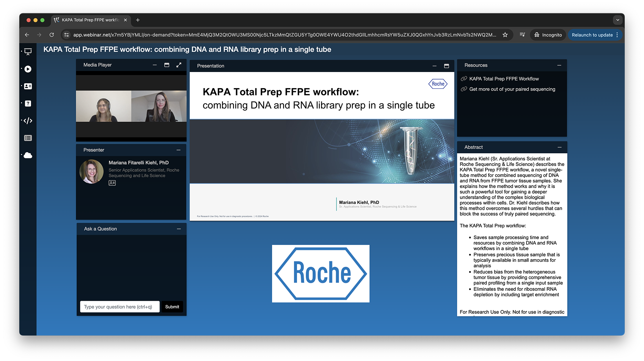Open the list sidebar icon
This screenshot has height=361, width=644.
tap(28, 138)
